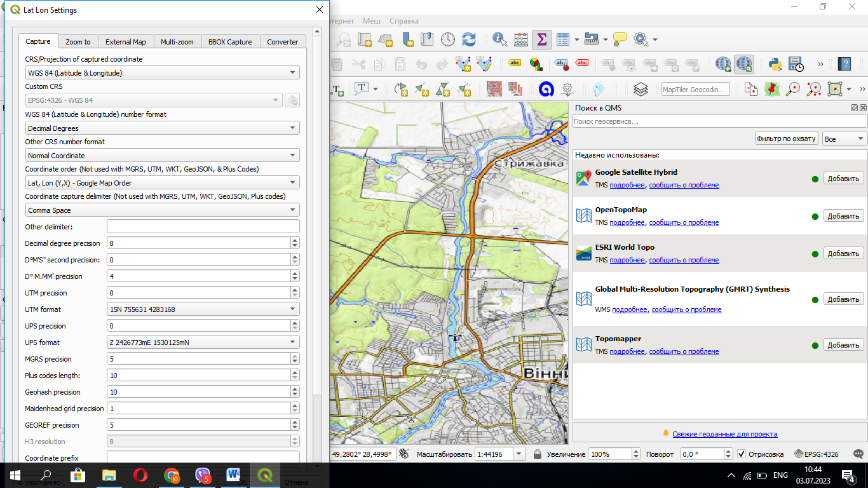The width and height of the screenshot is (868, 488).
Task: Click the QMS search globe icon
Action: pyautogui.click(x=744, y=64)
